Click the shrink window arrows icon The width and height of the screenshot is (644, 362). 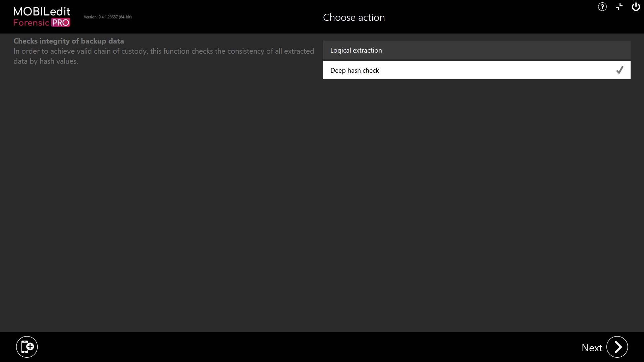619,7
